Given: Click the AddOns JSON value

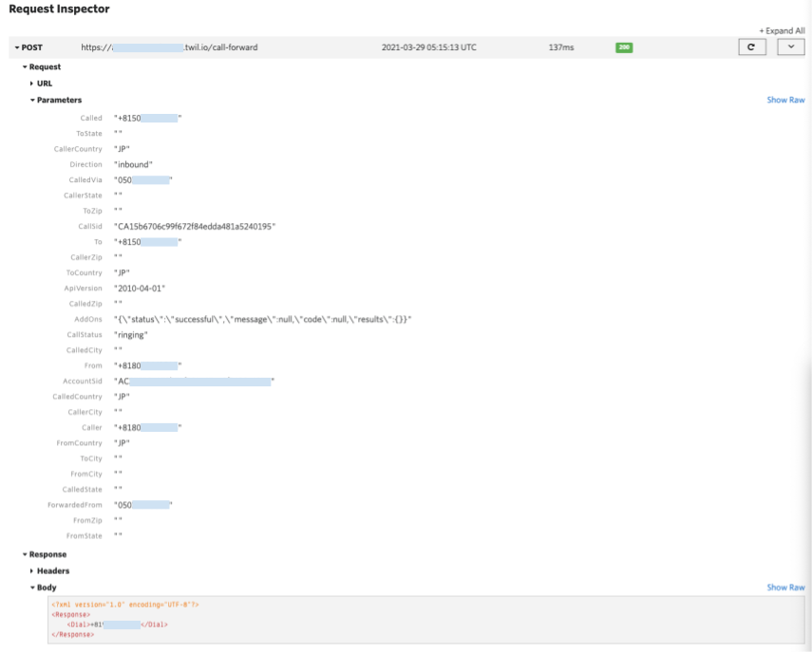Looking at the screenshot, I should point(262,319).
